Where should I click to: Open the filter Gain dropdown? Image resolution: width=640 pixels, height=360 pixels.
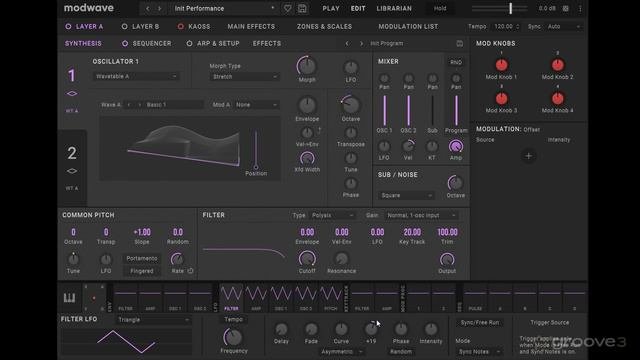[x=421, y=215]
